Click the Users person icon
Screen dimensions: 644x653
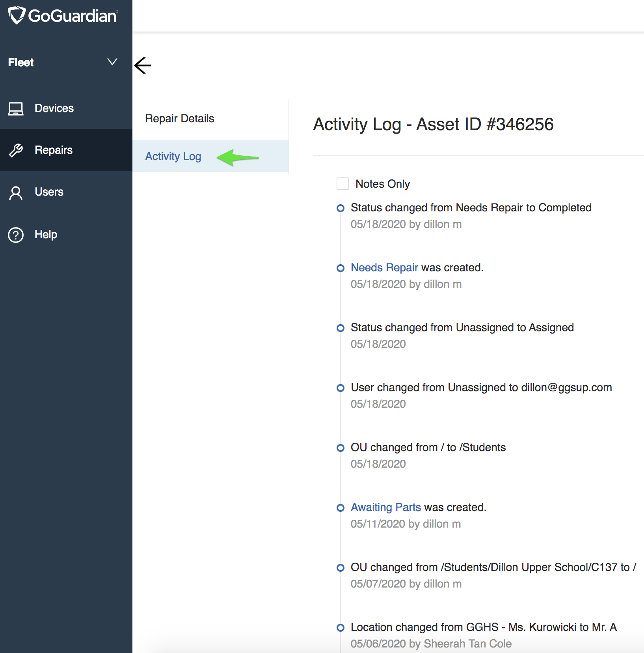click(x=16, y=193)
